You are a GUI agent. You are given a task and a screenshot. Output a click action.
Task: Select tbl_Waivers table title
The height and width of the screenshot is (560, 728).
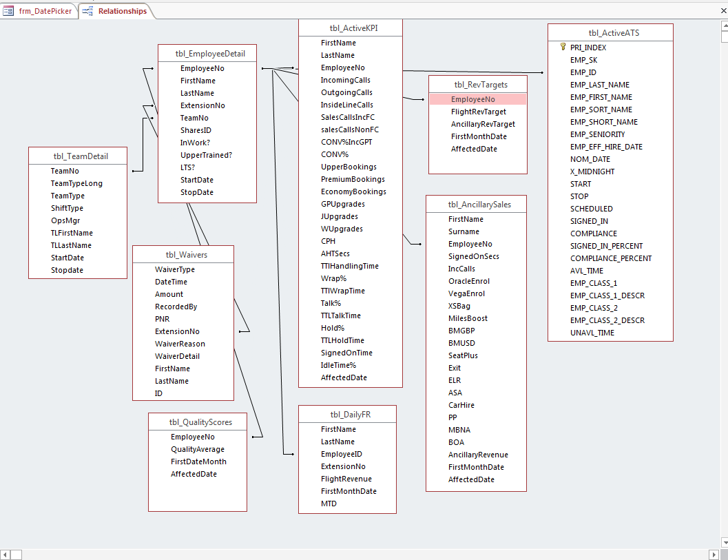pos(186,254)
